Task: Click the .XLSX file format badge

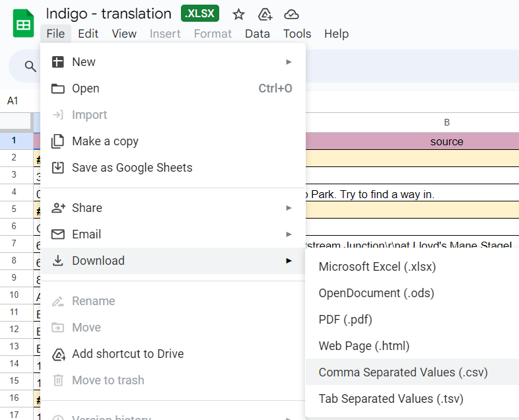Action: tap(200, 14)
